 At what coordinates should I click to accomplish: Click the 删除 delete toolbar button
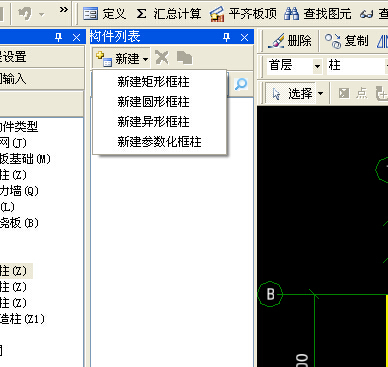pyautogui.click(x=289, y=41)
